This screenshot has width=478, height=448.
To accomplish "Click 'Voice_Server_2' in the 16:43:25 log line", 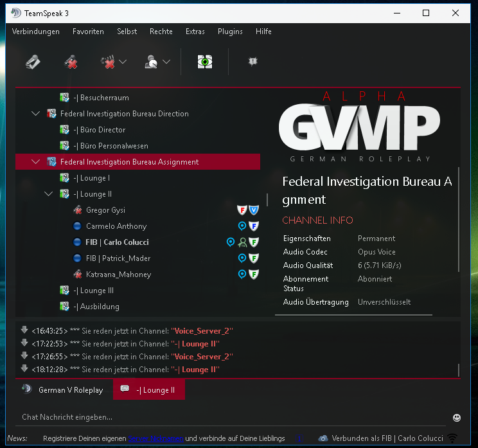I will (202, 331).
